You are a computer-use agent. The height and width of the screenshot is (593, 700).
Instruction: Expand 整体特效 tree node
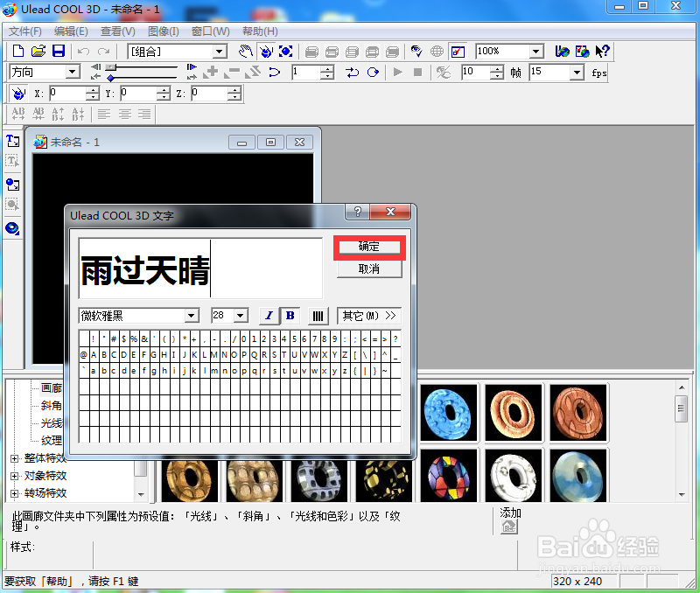pyautogui.click(x=14, y=458)
